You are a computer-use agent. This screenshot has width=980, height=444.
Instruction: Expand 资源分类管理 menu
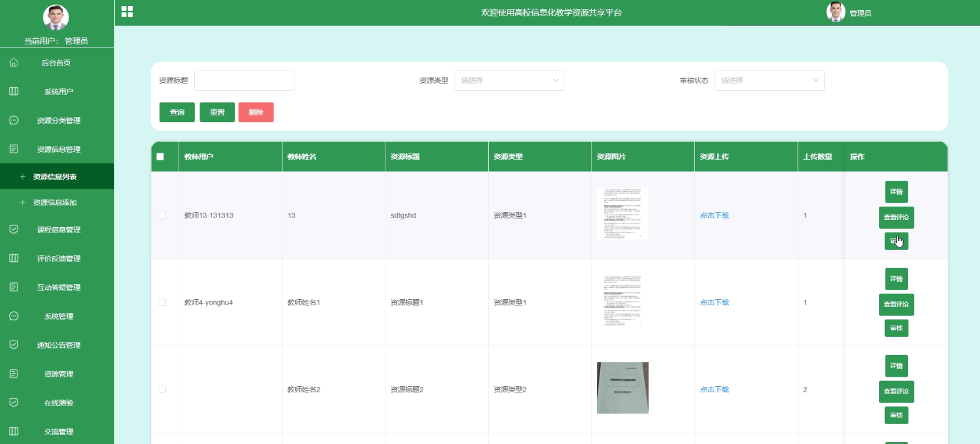[57, 120]
